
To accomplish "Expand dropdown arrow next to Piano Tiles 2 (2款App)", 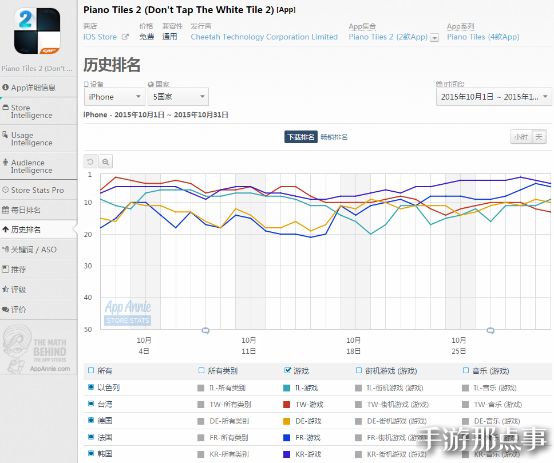I will pos(435,37).
